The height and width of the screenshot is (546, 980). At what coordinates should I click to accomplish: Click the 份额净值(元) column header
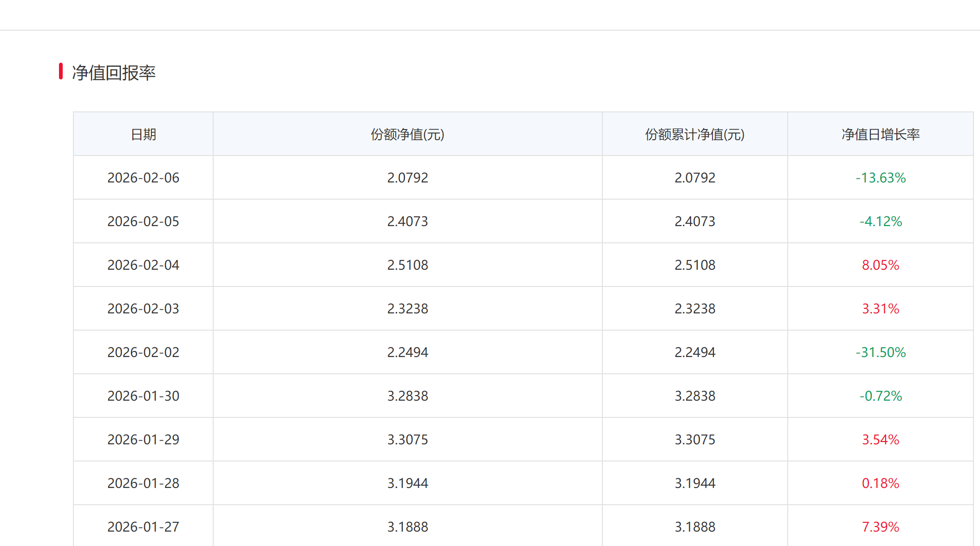tap(407, 135)
